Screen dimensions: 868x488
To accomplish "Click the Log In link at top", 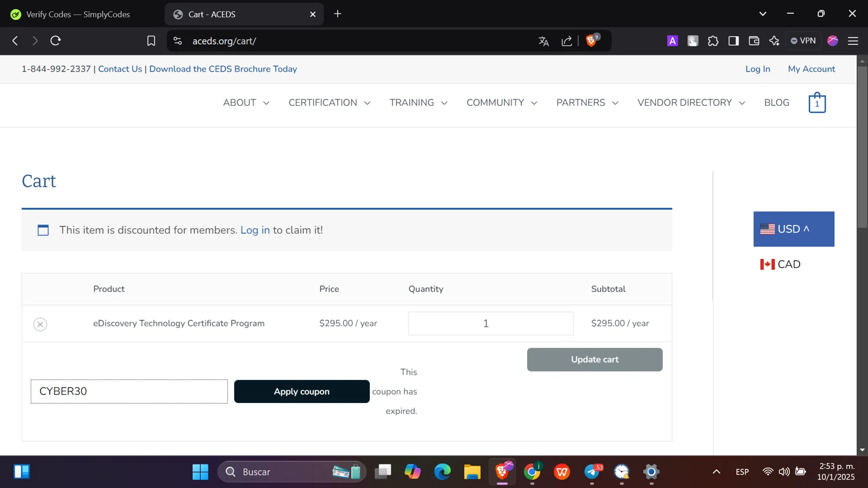I will [x=757, y=69].
